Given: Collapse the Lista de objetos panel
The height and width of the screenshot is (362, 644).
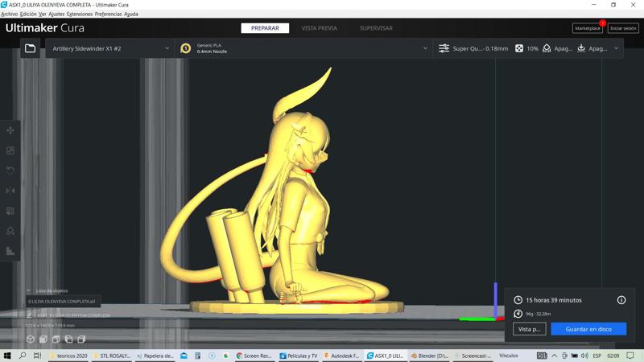Looking at the screenshot, I should (x=28, y=290).
